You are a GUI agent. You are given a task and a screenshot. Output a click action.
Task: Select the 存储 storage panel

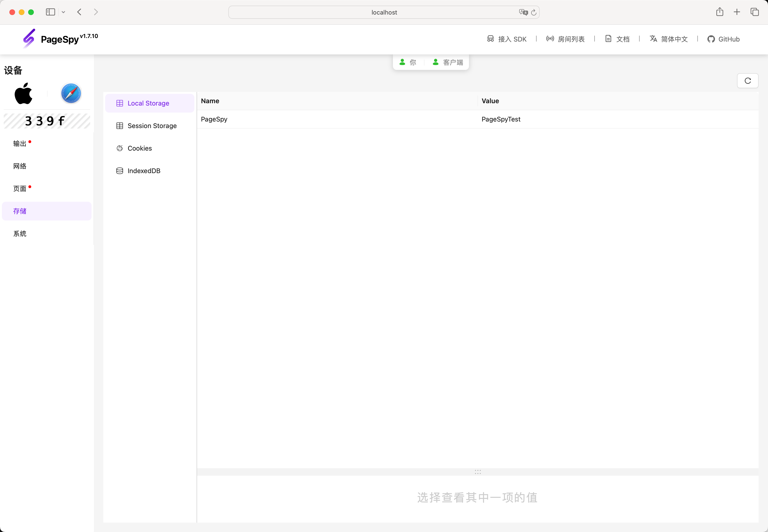coord(47,211)
